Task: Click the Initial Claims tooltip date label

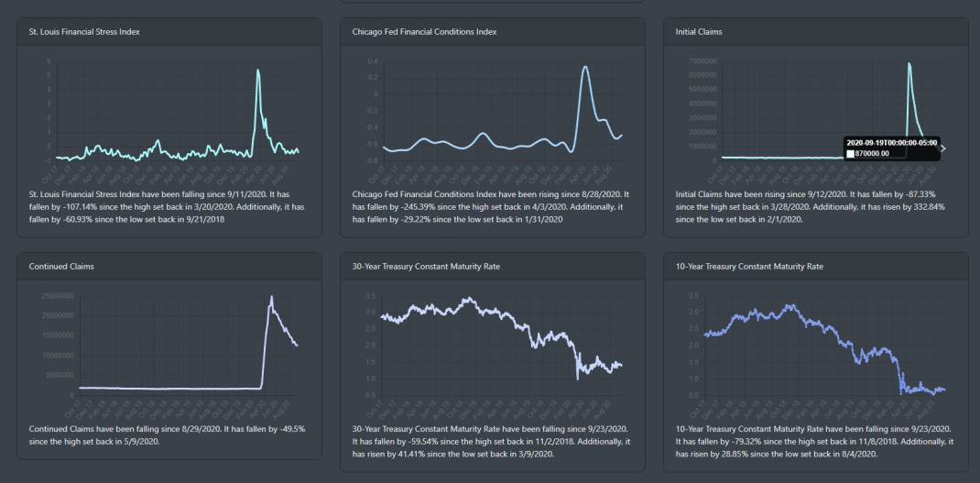Action: (892, 143)
